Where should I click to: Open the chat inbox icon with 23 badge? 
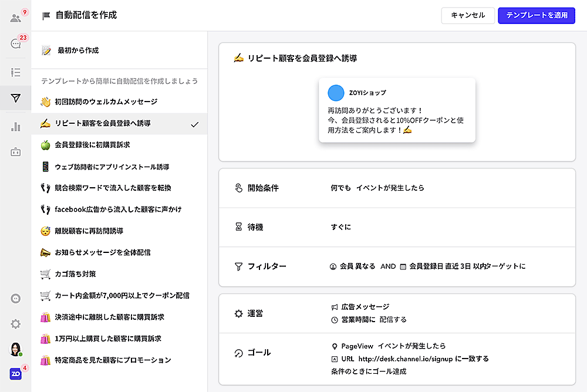[16, 44]
